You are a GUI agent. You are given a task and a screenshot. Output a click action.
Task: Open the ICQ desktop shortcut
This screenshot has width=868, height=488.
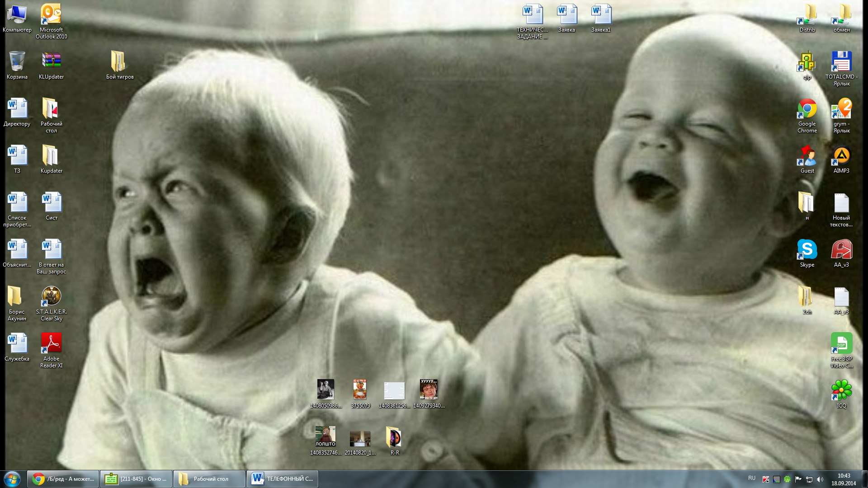[841, 390]
